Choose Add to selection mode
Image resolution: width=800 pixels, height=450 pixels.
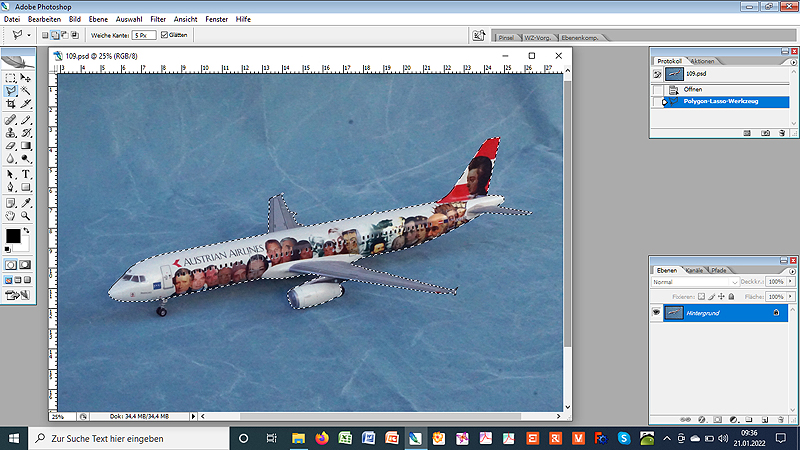tap(55, 35)
